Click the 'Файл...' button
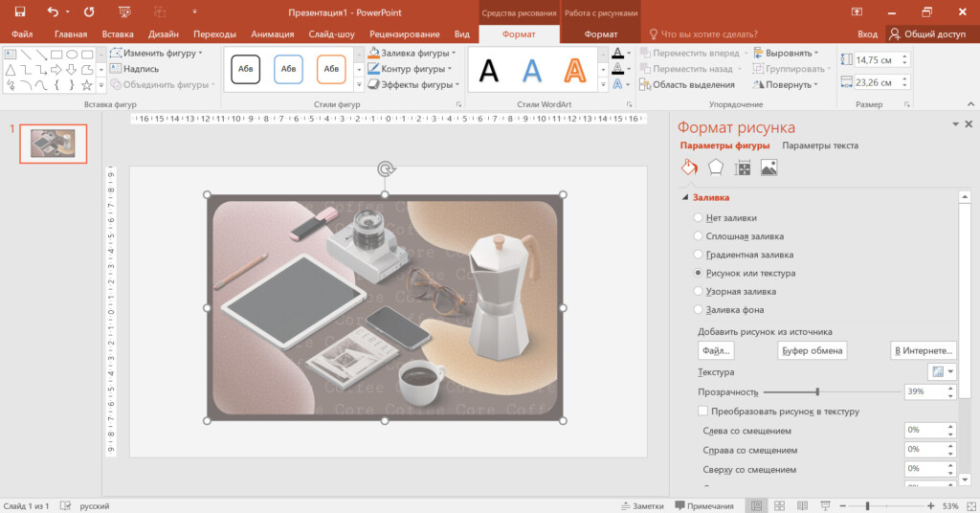 716,350
